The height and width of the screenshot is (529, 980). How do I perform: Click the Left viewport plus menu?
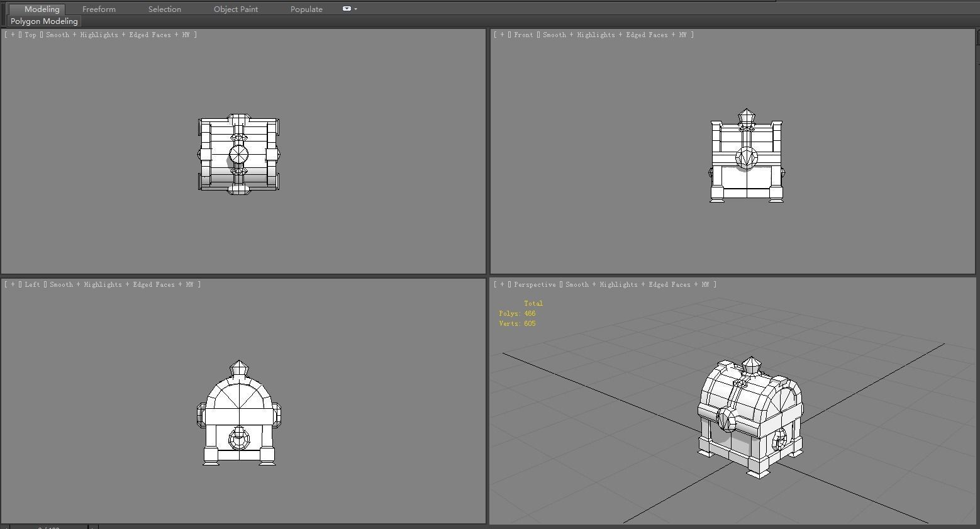click(x=13, y=284)
